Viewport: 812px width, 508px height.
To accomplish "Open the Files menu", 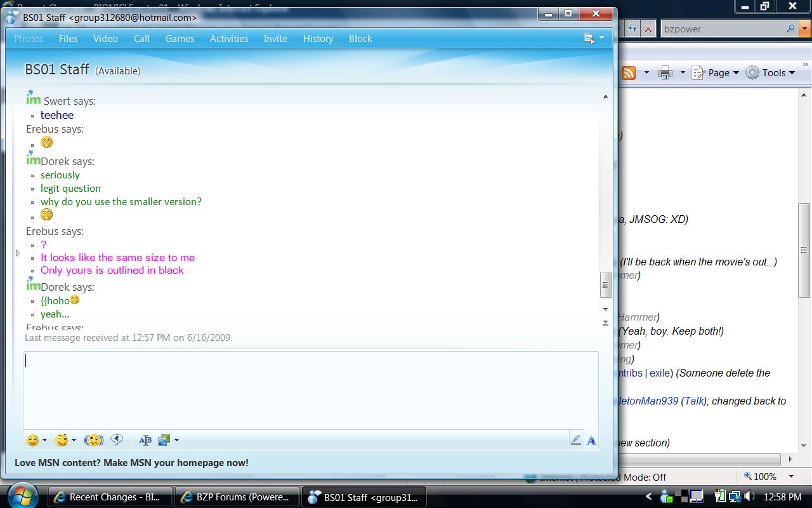I will coord(69,39).
